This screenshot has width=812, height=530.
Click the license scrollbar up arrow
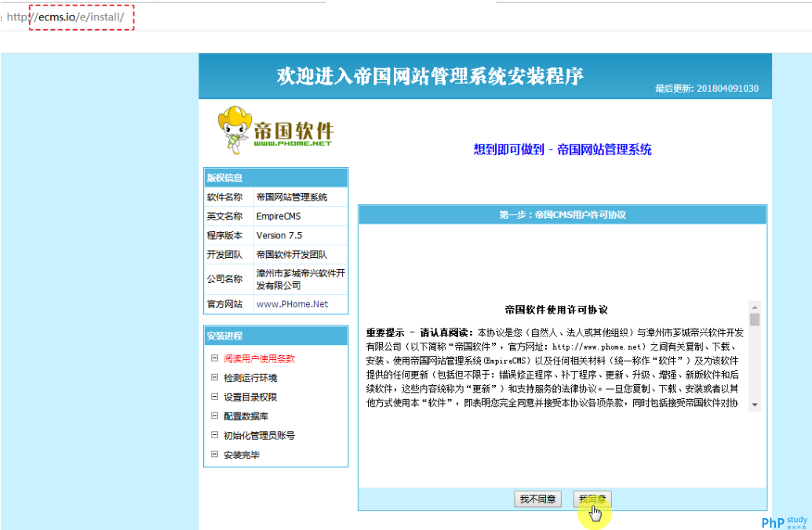point(755,307)
